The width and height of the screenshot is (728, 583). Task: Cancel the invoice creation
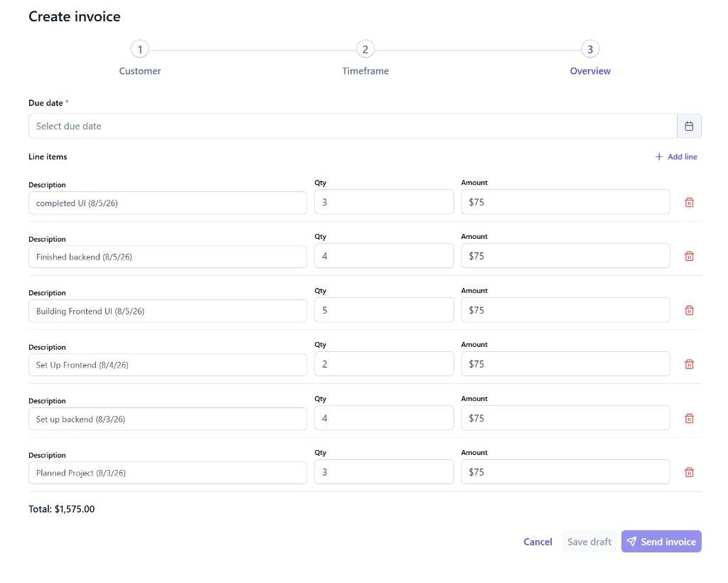click(x=537, y=542)
